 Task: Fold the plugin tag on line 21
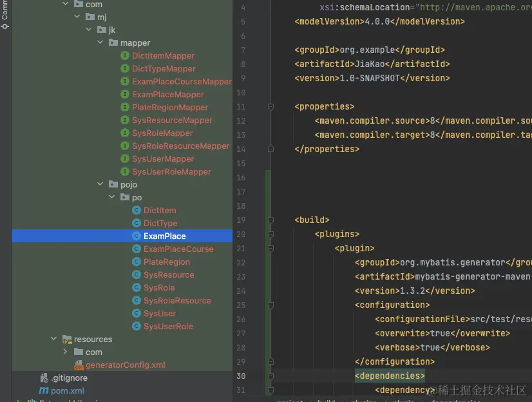(271, 249)
